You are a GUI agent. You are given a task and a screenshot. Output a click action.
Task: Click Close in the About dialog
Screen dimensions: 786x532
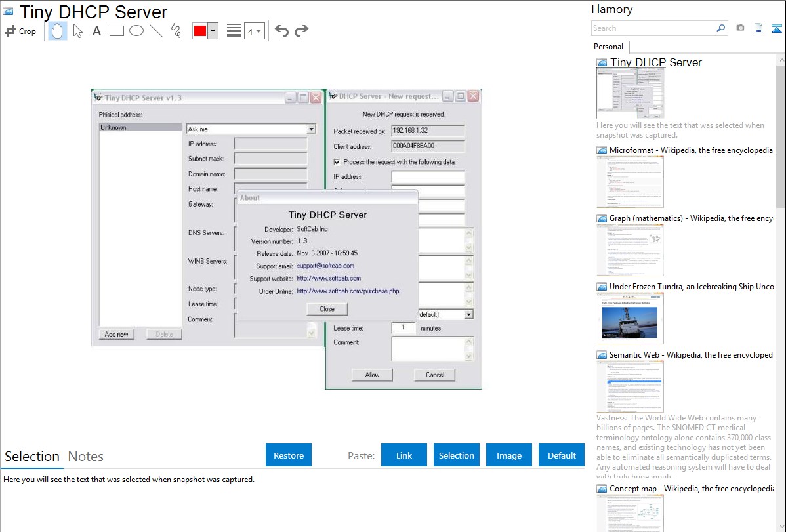click(x=327, y=309)
